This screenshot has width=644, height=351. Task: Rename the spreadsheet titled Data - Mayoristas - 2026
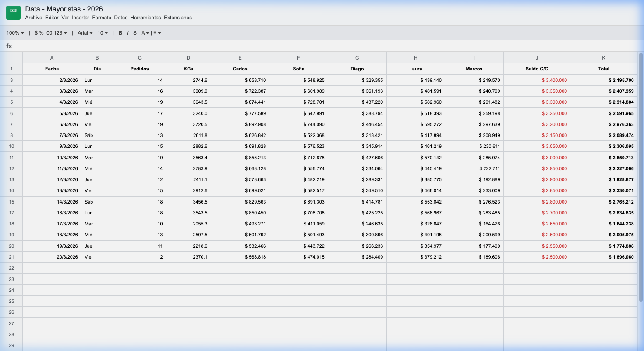coord(63,9)
